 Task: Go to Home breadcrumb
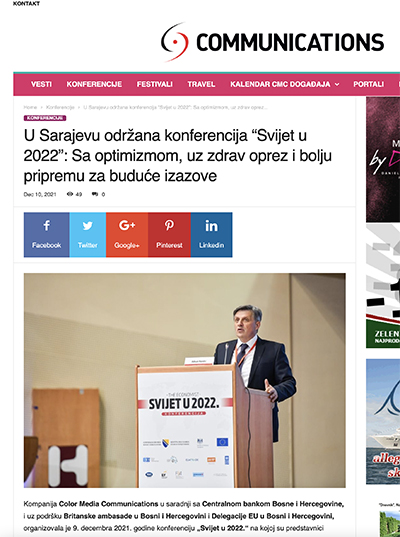click(30, 107)
